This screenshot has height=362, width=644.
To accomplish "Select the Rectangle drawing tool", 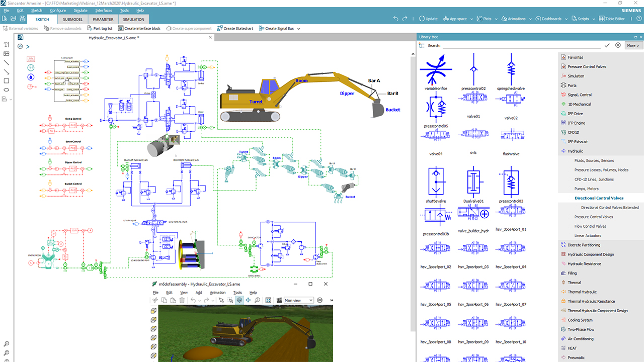I will 6,80.
